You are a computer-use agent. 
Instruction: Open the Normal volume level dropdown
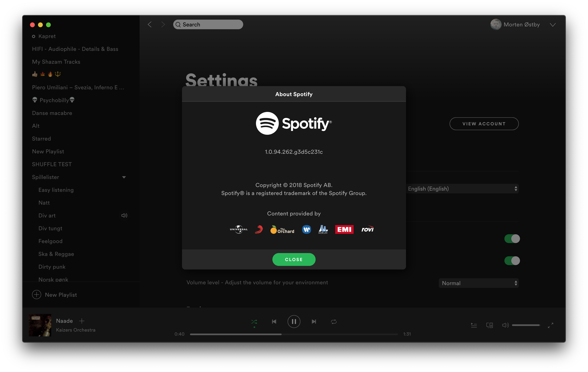[x=479, y=283]
